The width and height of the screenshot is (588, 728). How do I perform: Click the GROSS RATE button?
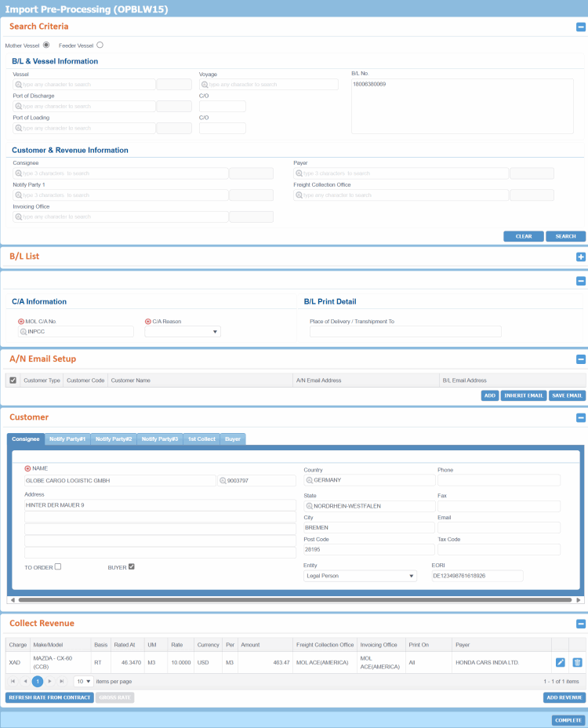114,698
